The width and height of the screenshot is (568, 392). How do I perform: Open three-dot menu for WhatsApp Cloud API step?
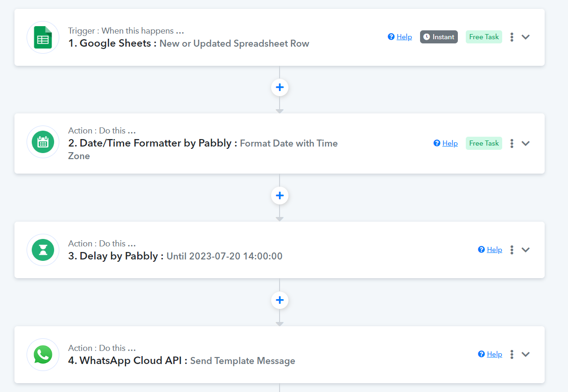click(512, 354)
